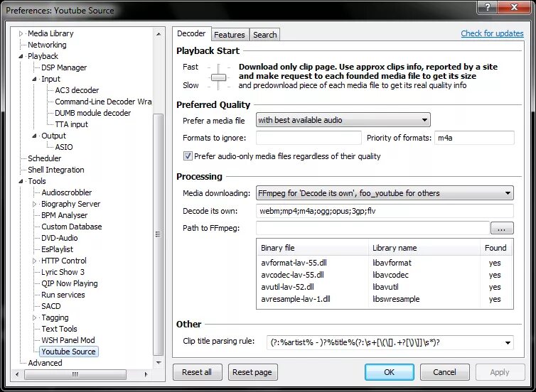This screenshot has width=536, height=392.
Task: Expand the Media Library tree node
Action: (x=21, y=33)
